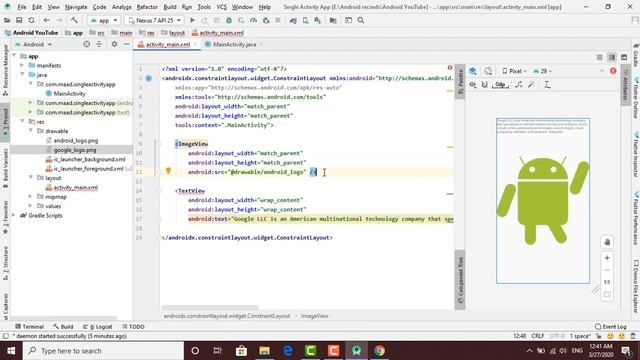The image size is (640, 360).
Task: Open the Event Log
Action: (611, 327)
